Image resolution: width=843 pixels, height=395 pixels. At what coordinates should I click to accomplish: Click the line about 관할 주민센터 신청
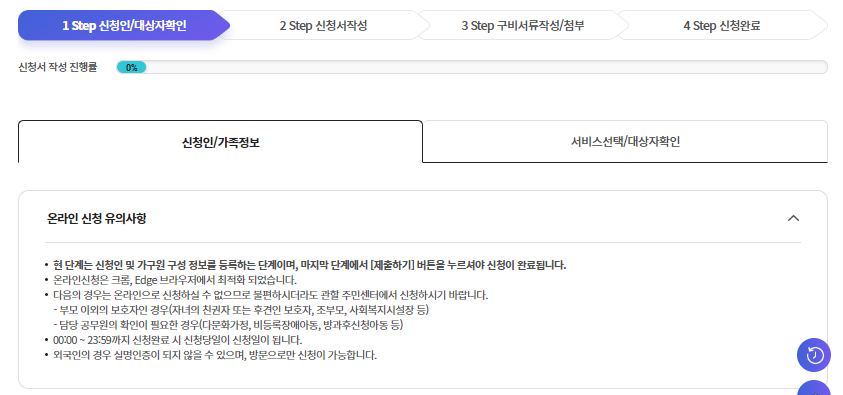click(270, 295)
